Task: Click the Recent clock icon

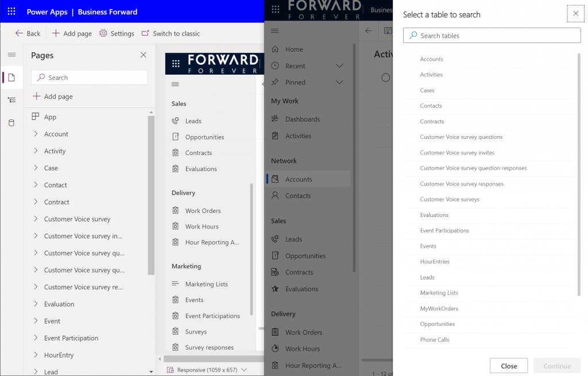Action: tap(275, 65)
